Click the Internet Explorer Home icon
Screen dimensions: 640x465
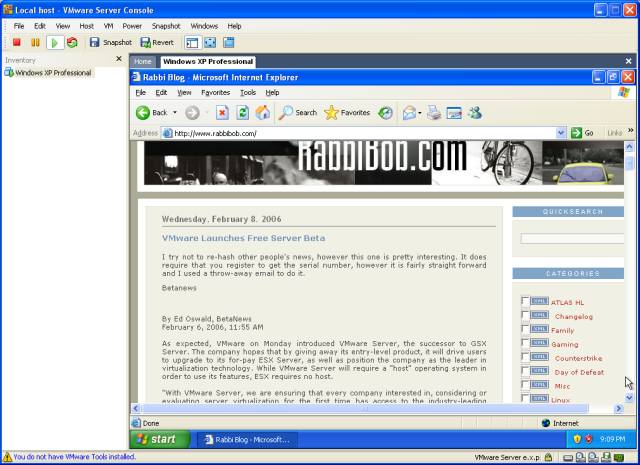tap(262, 113)
